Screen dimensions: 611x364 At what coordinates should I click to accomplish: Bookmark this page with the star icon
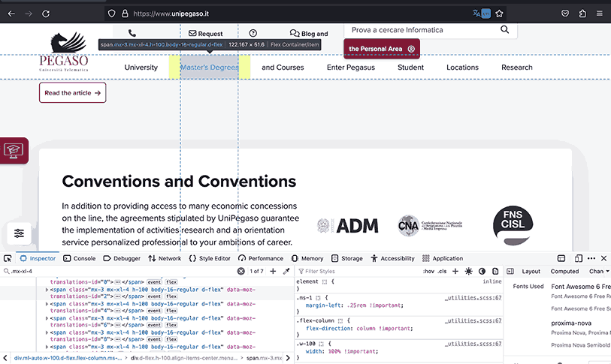[499, 14]
